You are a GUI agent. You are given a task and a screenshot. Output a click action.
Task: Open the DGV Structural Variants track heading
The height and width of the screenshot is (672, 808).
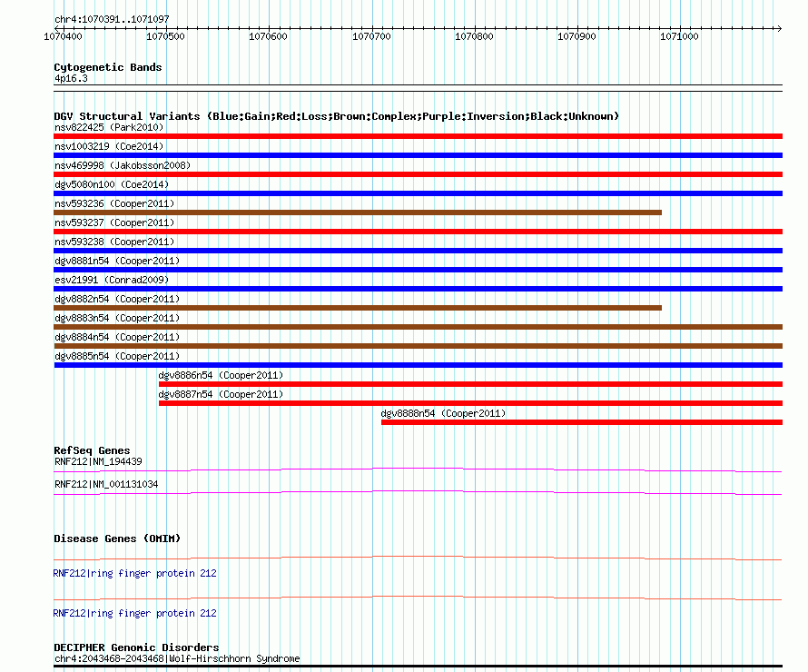coord(336,116)
